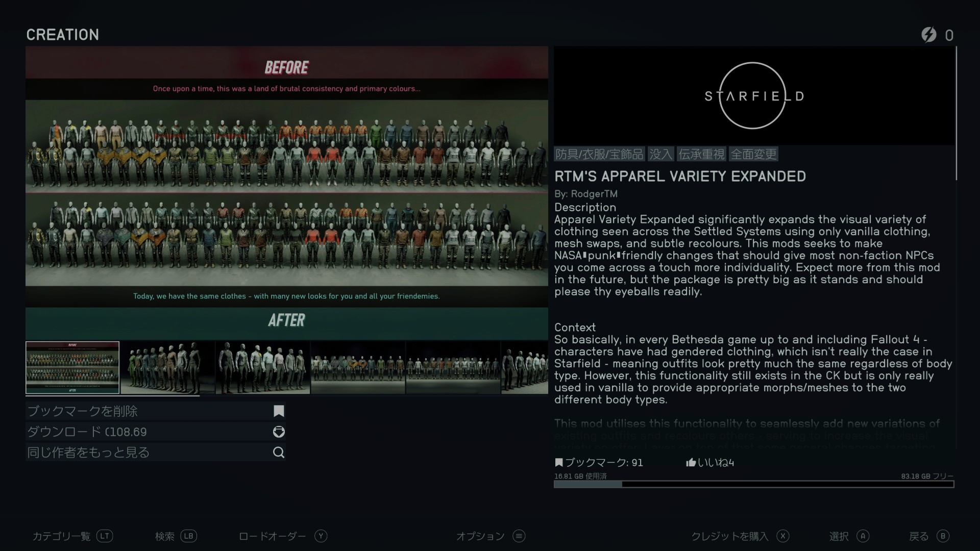Open the third screenshot thumbnail

(262, 367)
